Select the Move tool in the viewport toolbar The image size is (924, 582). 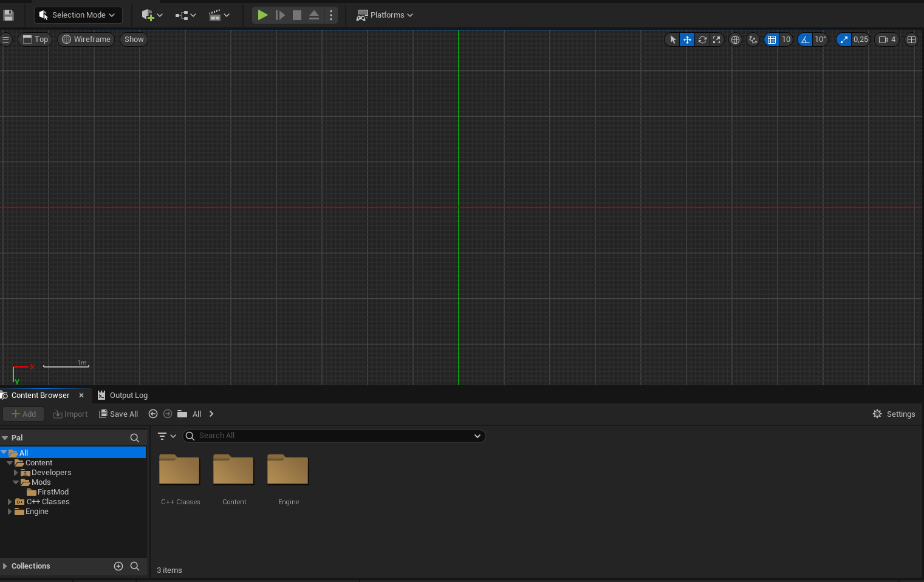[687, 39]
